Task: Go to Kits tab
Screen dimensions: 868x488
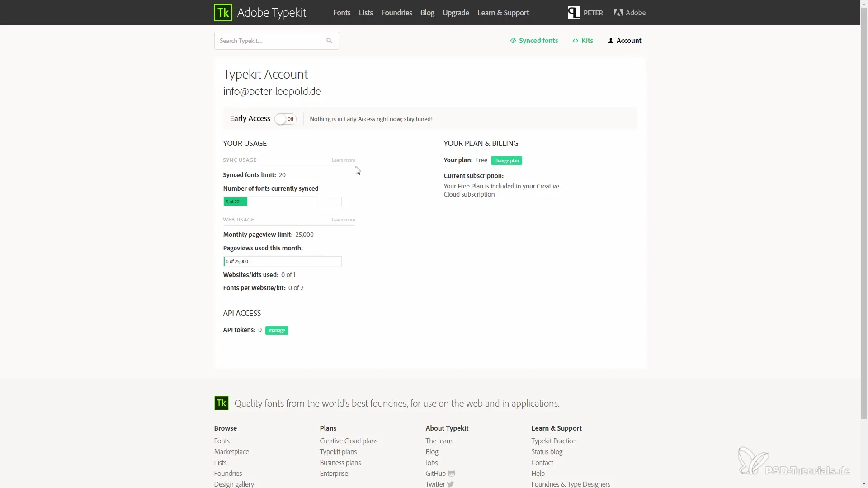Action: point(583,41)
